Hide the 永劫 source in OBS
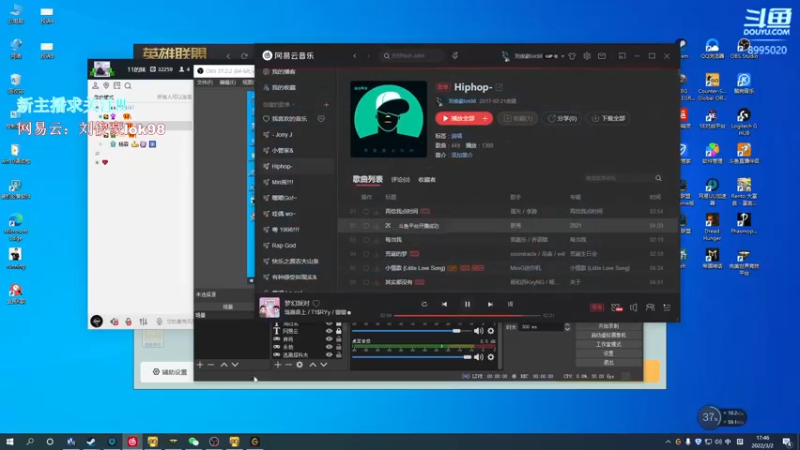The width and height of the screenshot is (800, 450). (x=329, y=347)
